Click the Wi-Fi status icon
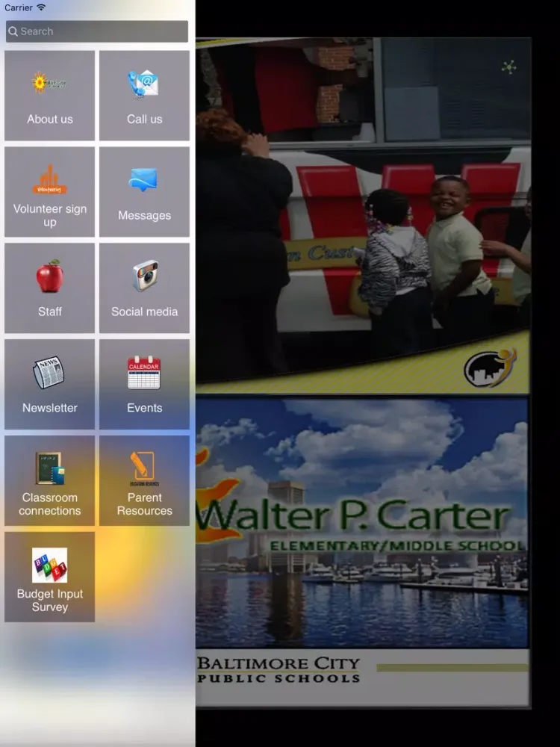 (x=41, y=7)
